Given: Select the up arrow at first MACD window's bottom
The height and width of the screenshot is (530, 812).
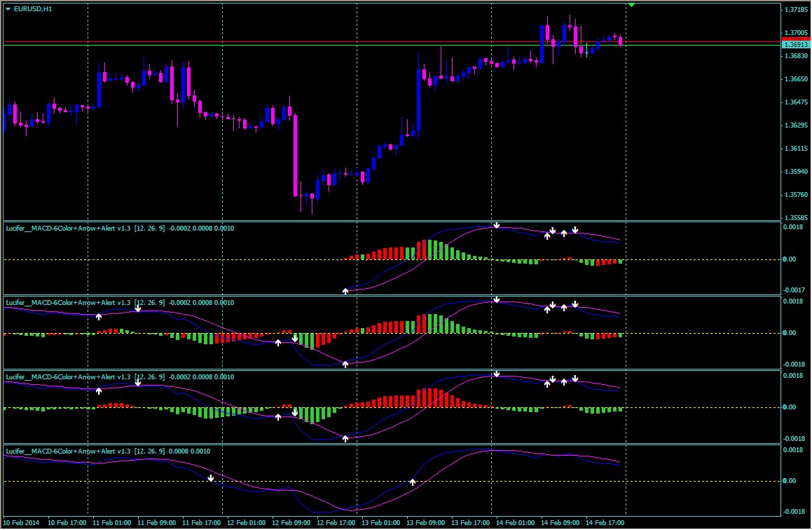Looking at the screenshot, I should (345, 290).
